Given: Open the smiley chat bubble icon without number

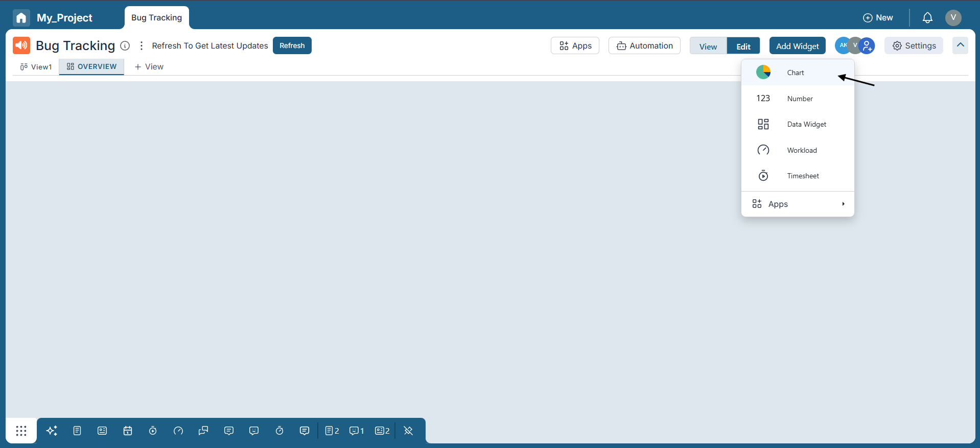Looking at the screenshot, I should [254, 431].
